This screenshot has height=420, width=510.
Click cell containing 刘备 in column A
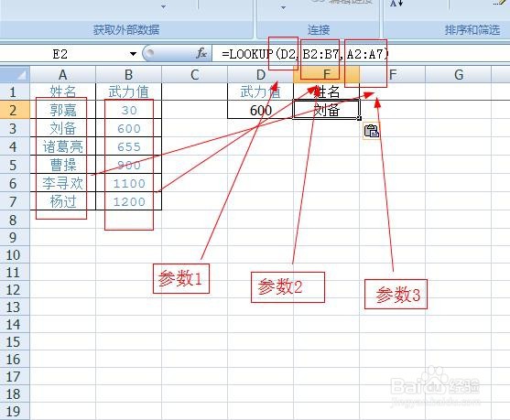coord(63,128)
